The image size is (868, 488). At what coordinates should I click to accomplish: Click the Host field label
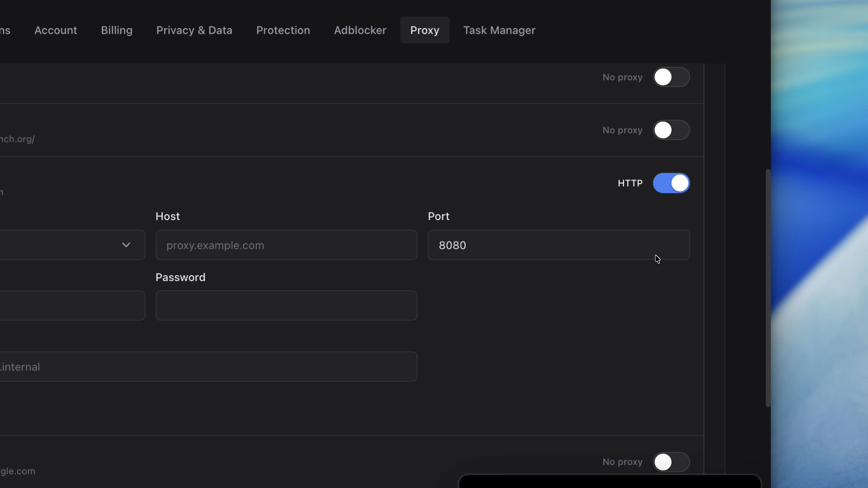168,216
